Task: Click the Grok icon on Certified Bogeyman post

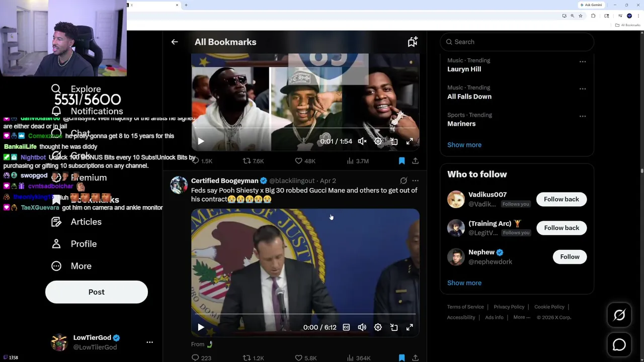Action: (x=404, y=180)
